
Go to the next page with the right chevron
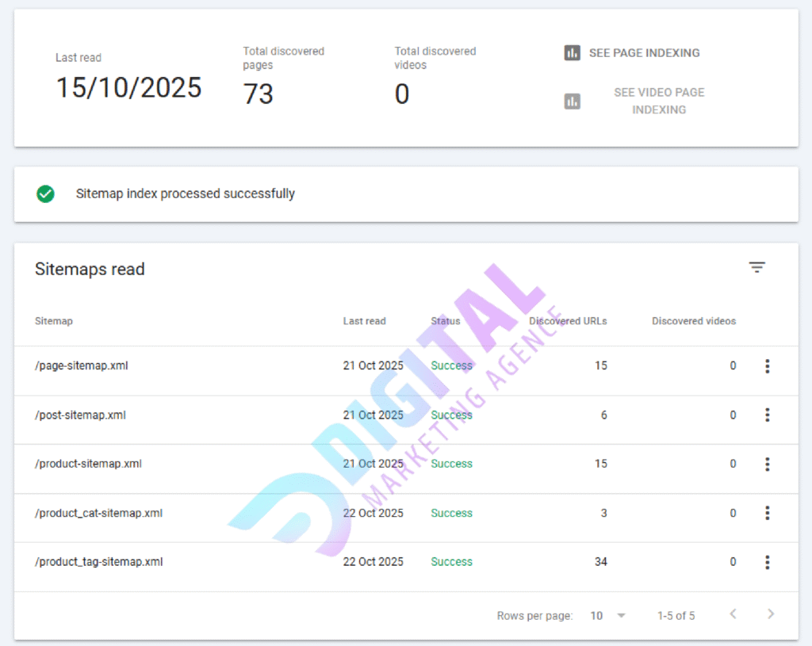tap(770, 614)
